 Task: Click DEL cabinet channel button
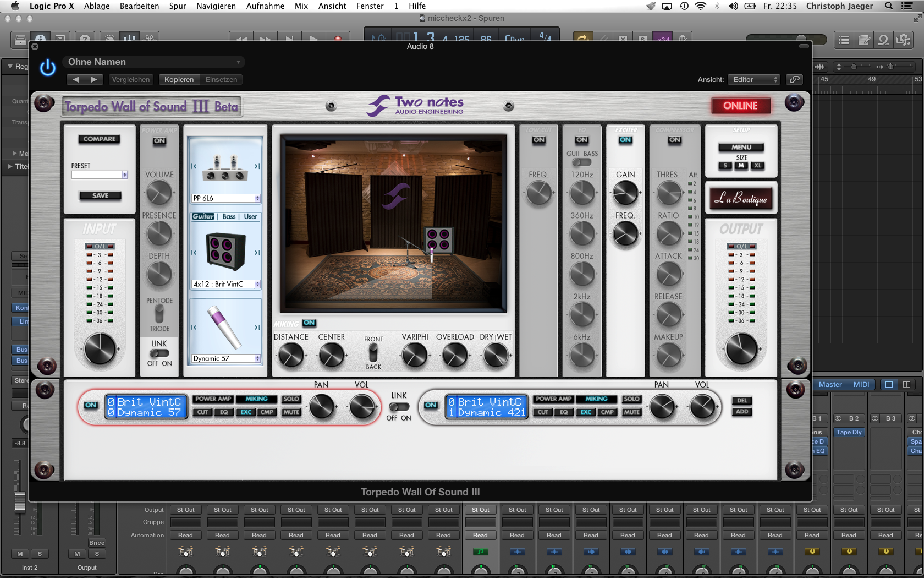tap(742, 401)
